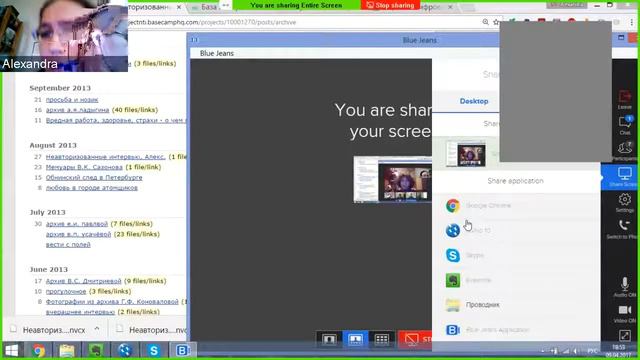Select the highlighted speaker-with-thumbnails layout button

[355, 339]
